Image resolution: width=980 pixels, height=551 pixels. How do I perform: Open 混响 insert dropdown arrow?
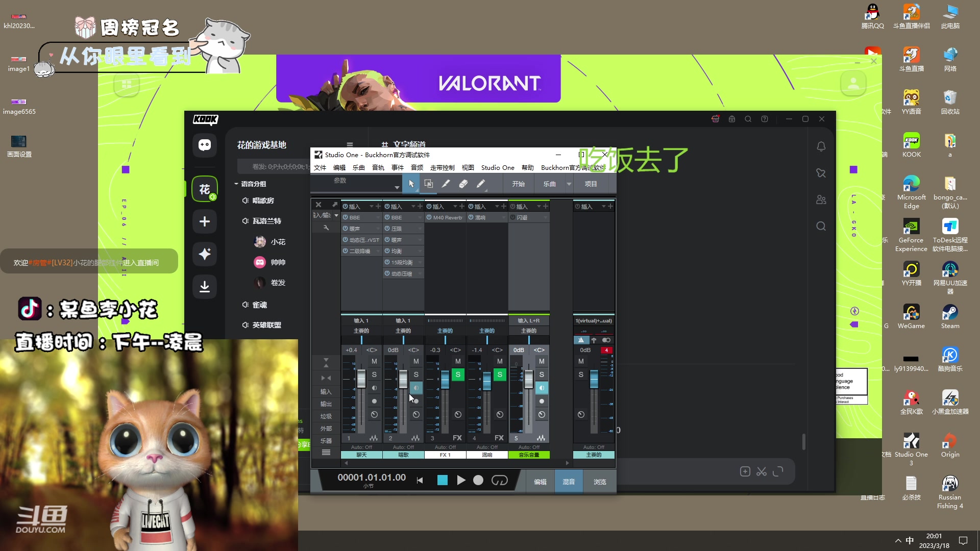point(503,218)
